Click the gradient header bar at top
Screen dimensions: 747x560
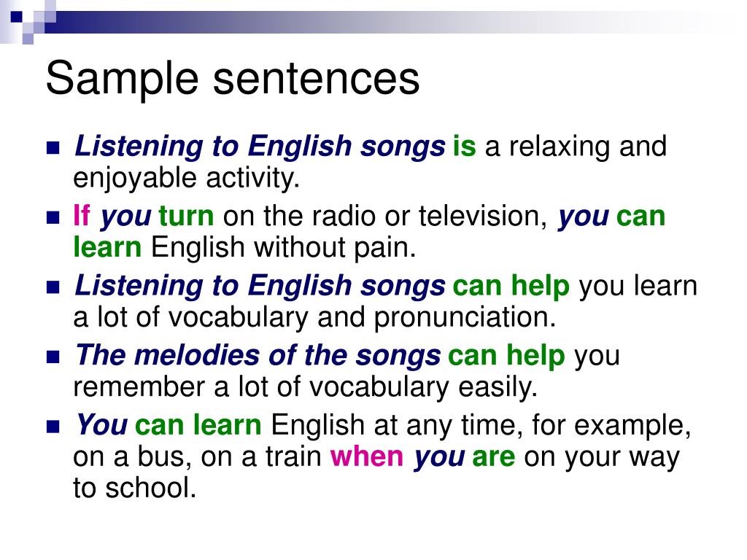coord(381,22)
